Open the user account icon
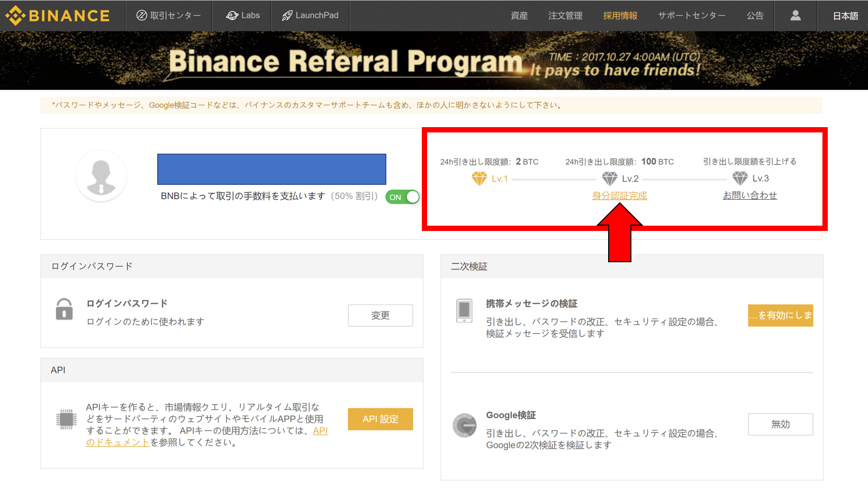This screenshot has height=490, width=868. [x=795, y=15]
